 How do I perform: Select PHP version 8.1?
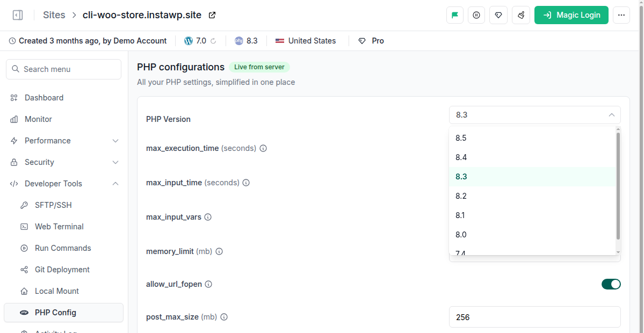[532, 215]
